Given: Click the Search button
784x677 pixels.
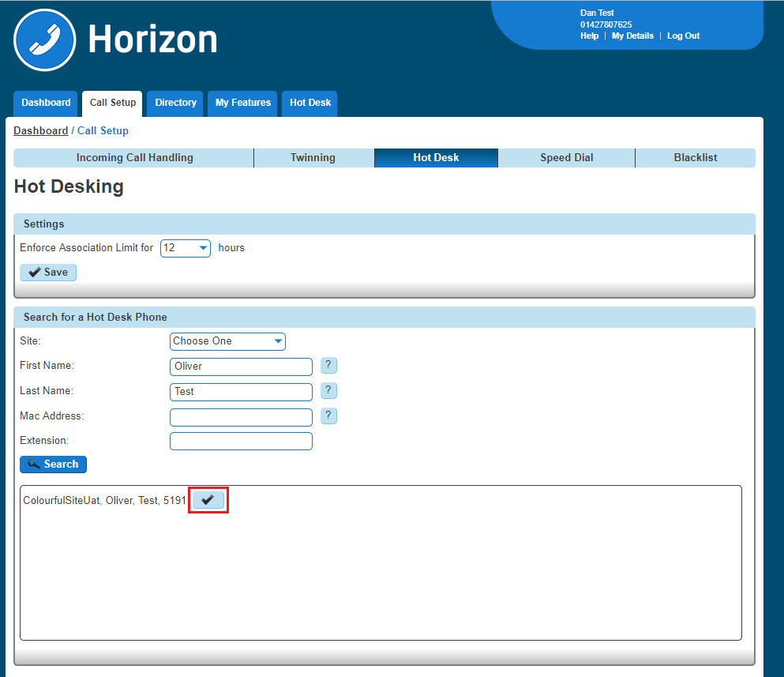Looking at the screenshot, I should tap(53, 464).
